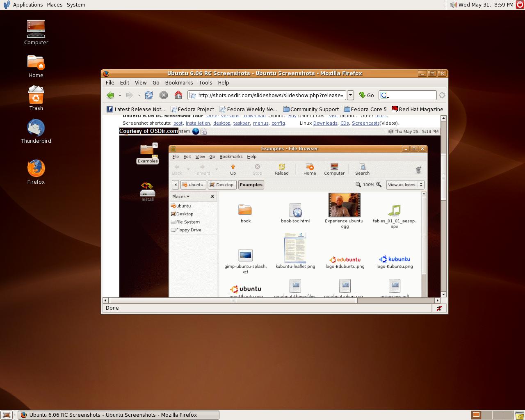
Task: Open Fedora Project bookmark
Action: point(192,109)
